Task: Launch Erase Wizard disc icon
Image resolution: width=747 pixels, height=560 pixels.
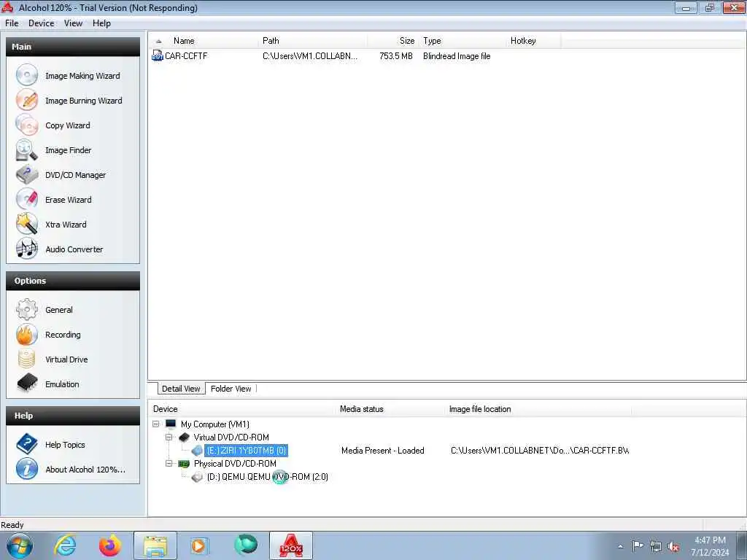Action: (27, 199)
